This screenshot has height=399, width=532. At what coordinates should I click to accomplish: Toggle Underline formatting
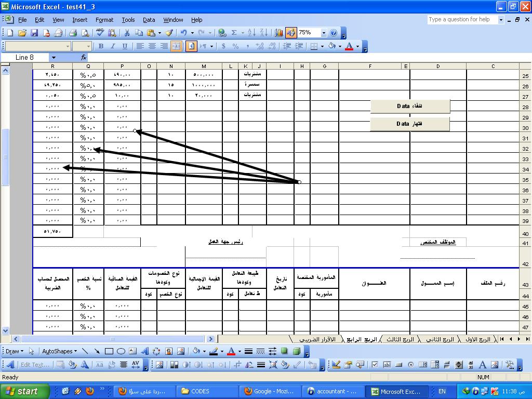125,46
